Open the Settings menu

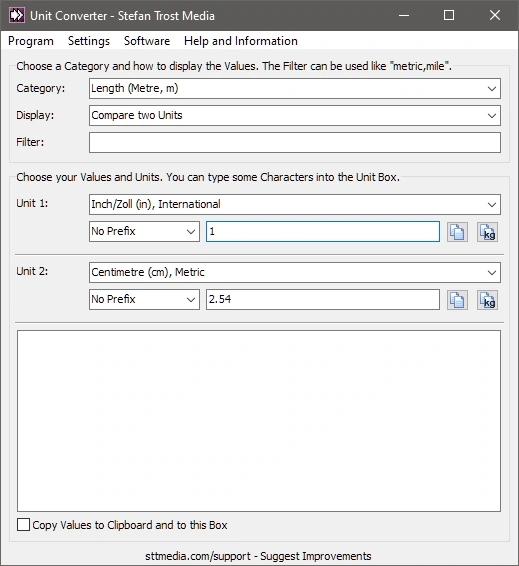(x=89, y=41)
